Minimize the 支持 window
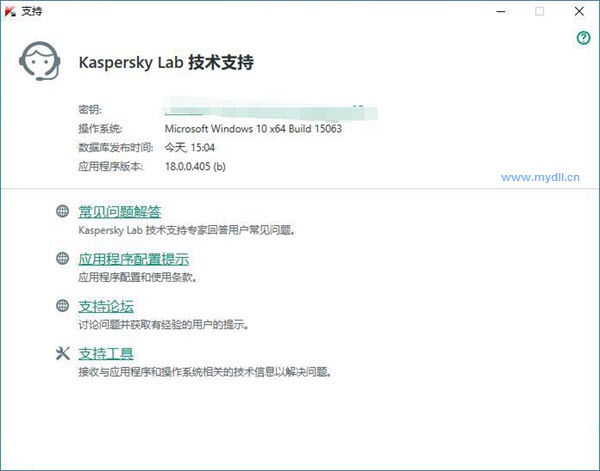600x471 pixels. [501, 11]
